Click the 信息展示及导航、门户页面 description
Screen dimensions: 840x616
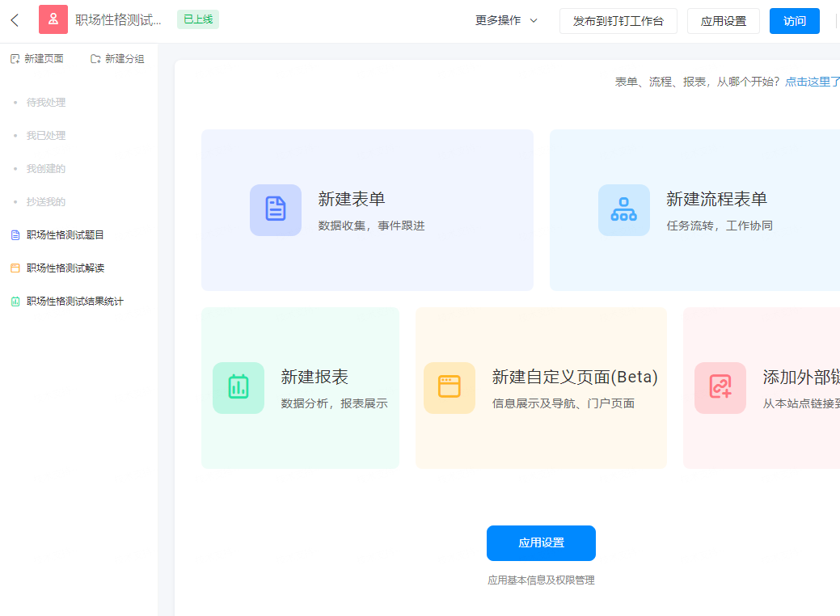click(x=563, y=404)
